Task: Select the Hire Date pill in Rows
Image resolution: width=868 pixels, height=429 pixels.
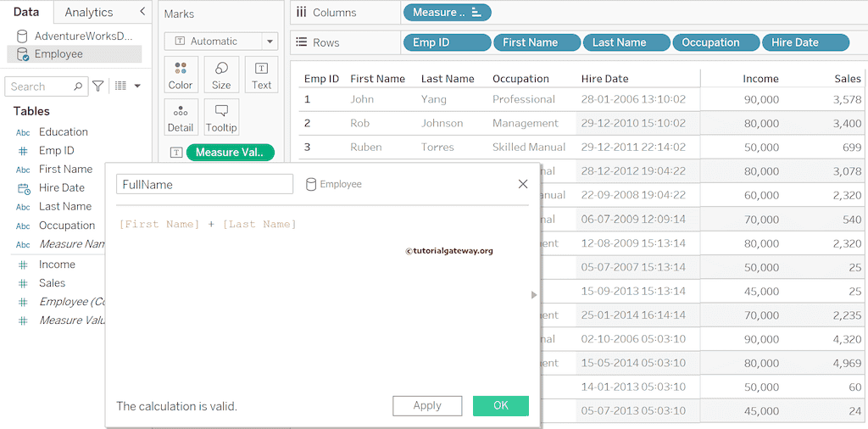Action: 805,42
